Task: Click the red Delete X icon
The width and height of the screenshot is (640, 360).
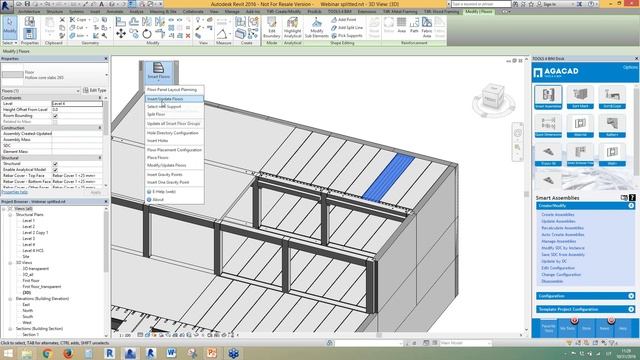Action: point(188,36)
